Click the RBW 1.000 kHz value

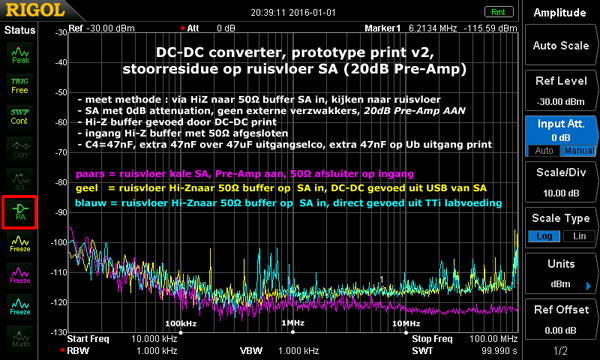(157, 351)
